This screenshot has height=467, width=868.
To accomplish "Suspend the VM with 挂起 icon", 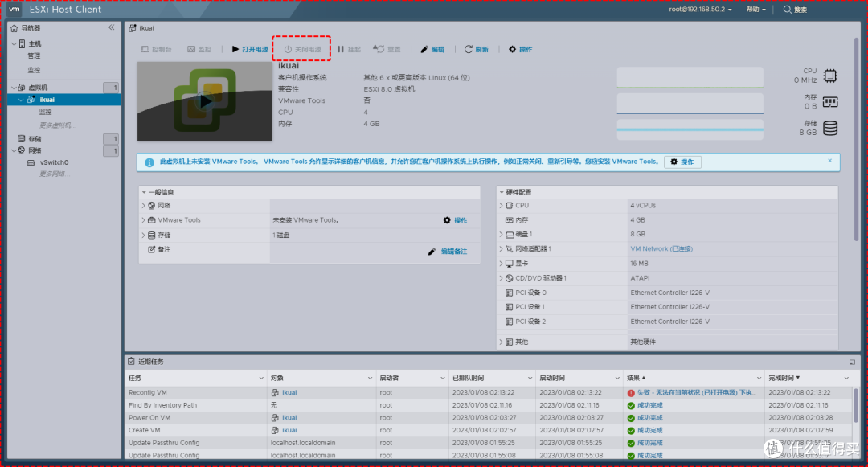I will tap(352, 49).
